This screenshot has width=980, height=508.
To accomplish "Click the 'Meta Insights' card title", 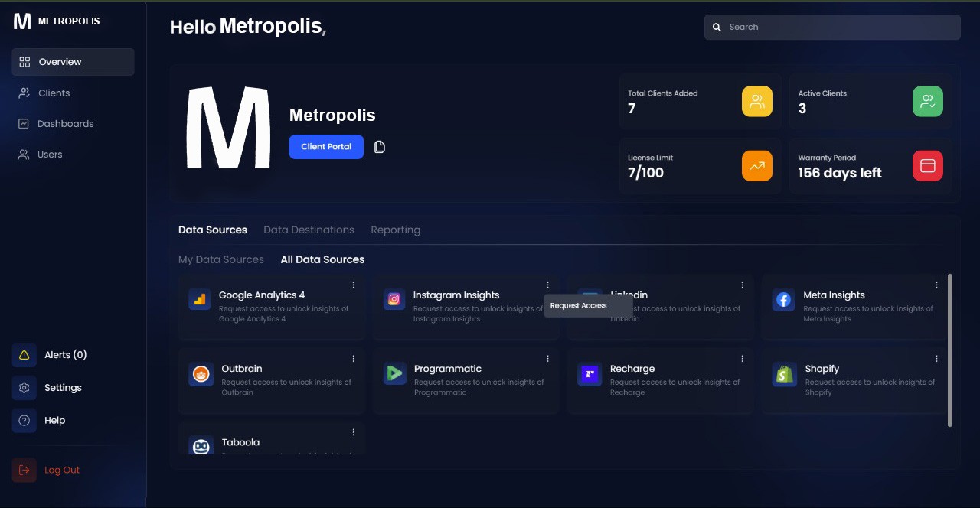I will point(834,295).
